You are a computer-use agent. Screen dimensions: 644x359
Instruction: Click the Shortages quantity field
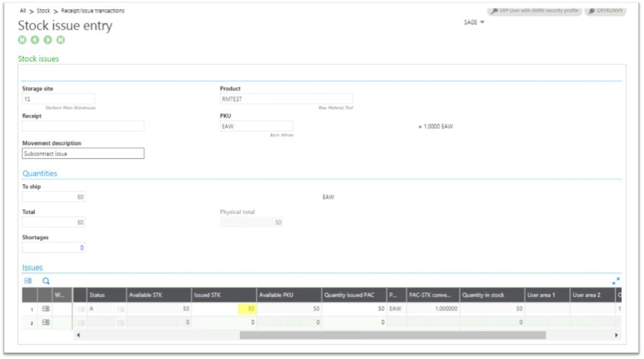point(53,248)
